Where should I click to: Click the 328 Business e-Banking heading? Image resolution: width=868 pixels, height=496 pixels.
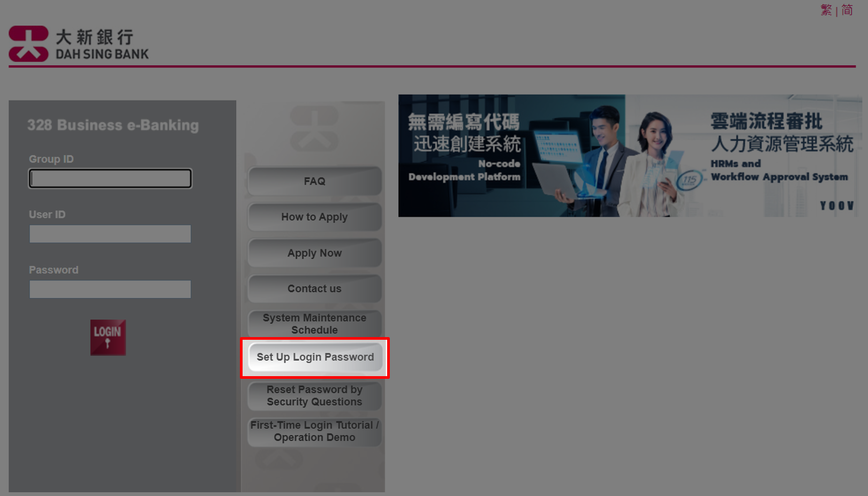[x=113, y=125]
